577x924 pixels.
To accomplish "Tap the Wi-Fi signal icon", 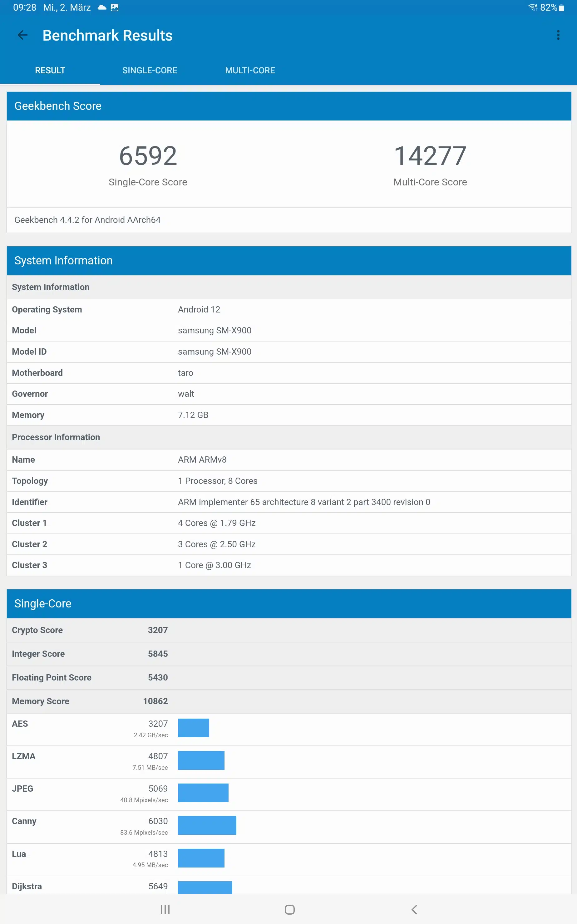I will (x=532, y=7).
